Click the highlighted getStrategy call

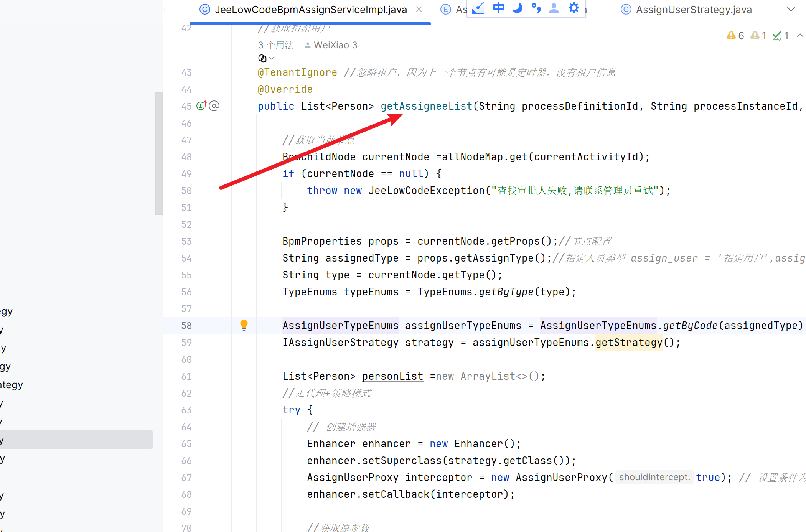click(629, 343)
